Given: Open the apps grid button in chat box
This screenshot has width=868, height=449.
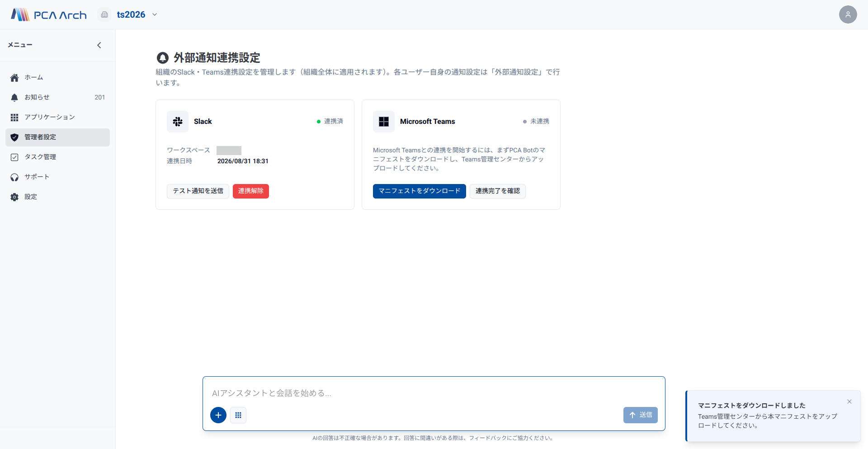Looking at the screenshot, I should pyautogui.click(x=238, y=415).
